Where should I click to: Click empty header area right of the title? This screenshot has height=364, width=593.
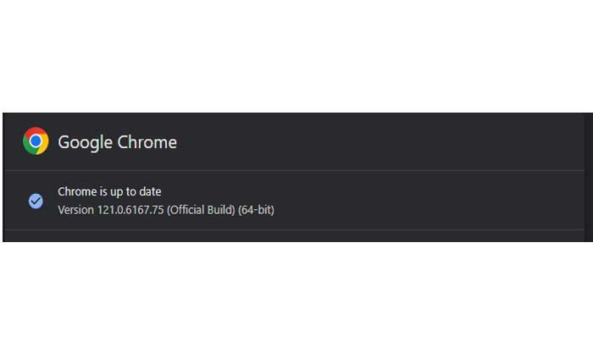click(x=381, y=142)
